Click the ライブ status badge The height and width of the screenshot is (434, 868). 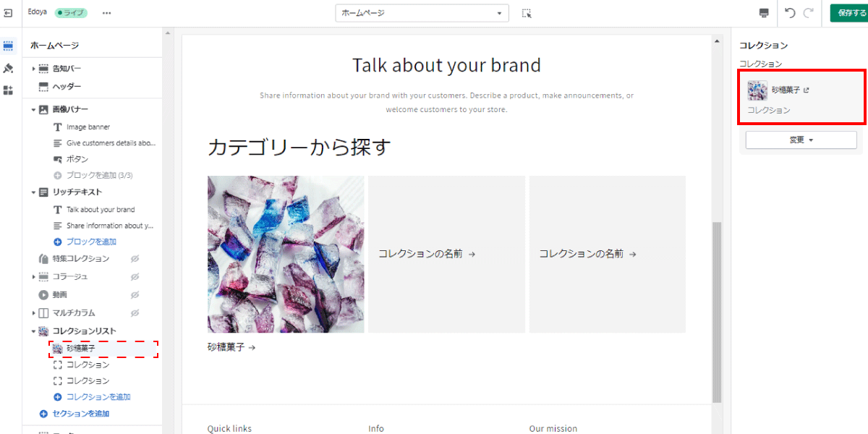pyautogui.click(x=71, y=13)
